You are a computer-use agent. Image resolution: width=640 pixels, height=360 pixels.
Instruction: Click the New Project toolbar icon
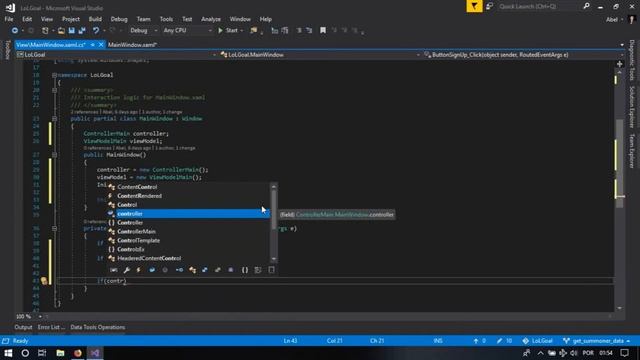click(x=45, y=31)
